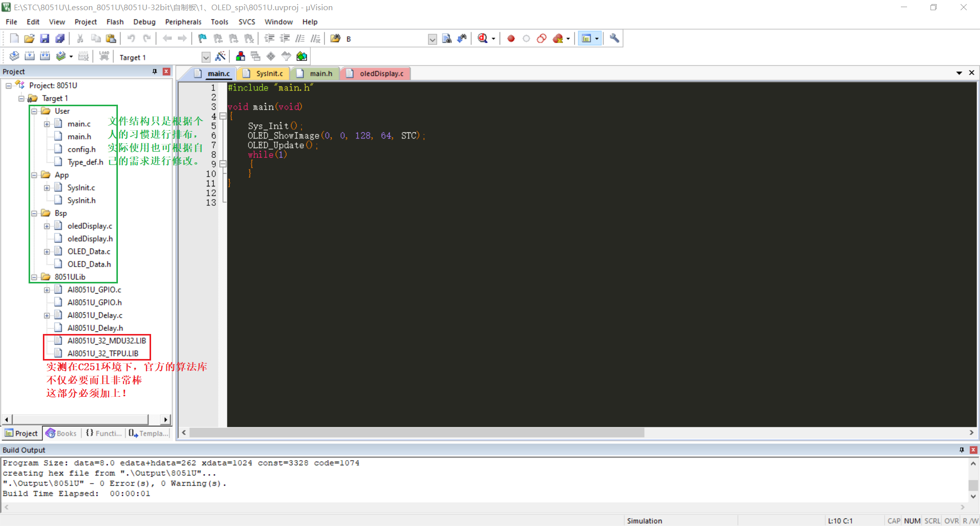
Task: Open the Project menu
Action: (x=85, y=22)
